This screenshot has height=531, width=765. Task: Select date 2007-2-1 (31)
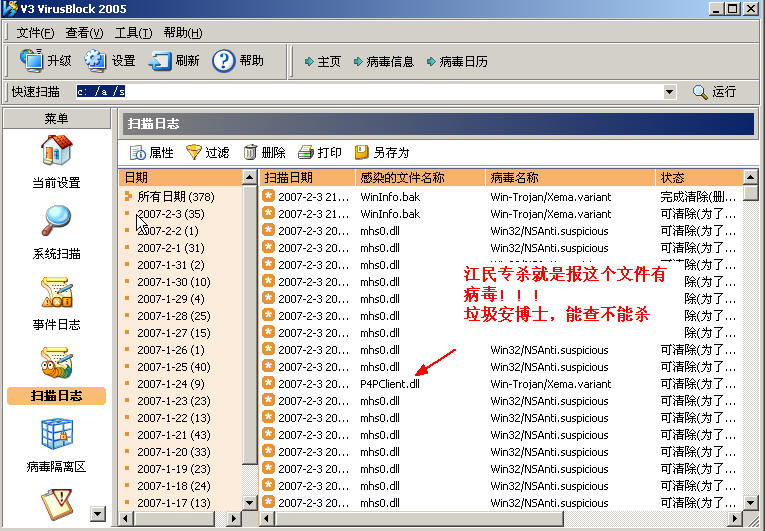pyautogui.click(x=171, y=248)
